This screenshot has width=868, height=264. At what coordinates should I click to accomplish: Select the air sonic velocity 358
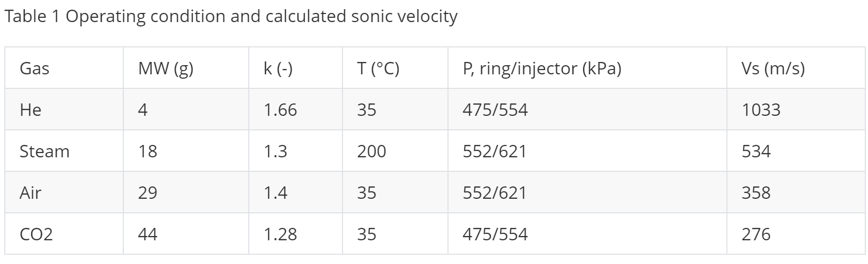pyautogui.click(x=756, y=193)
